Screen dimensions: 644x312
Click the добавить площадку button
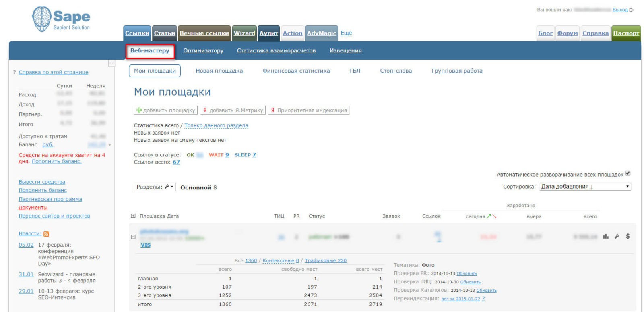(166, 110)
